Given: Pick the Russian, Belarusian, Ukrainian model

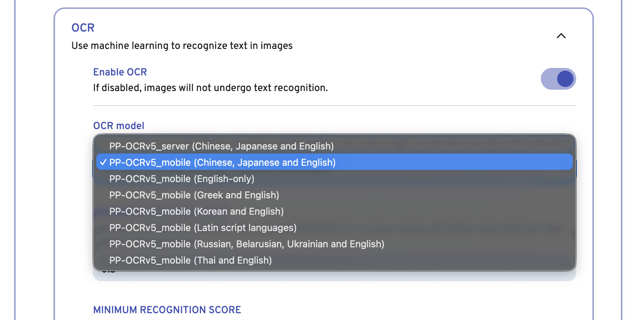Looking at the screenshot, I should [x=246, y=244].
